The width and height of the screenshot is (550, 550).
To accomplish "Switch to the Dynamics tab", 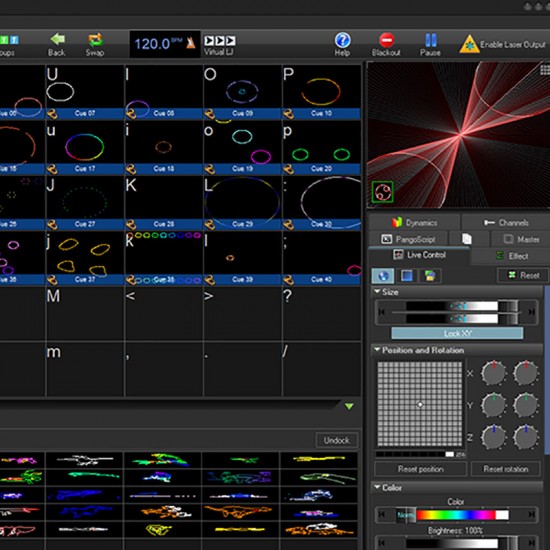I will 414,222.
